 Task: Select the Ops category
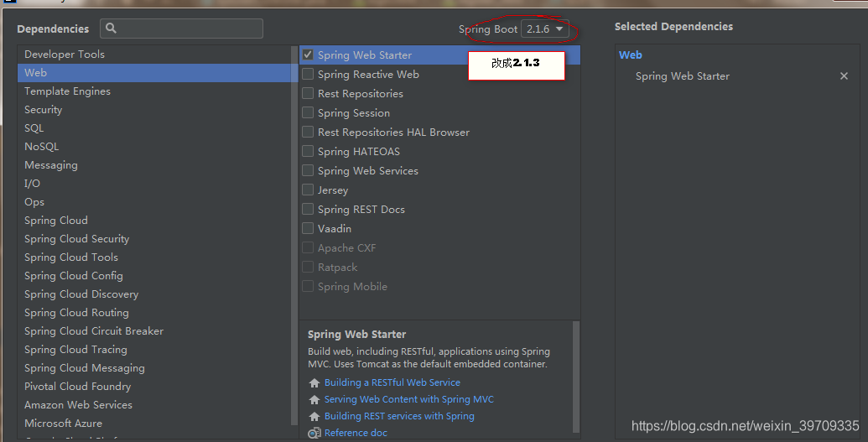(x=154, y=201)
